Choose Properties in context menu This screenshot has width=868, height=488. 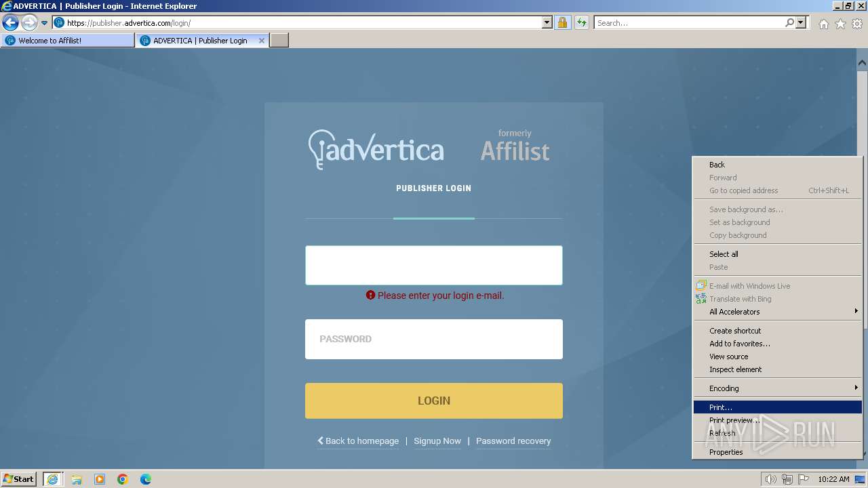click(777, 452)
